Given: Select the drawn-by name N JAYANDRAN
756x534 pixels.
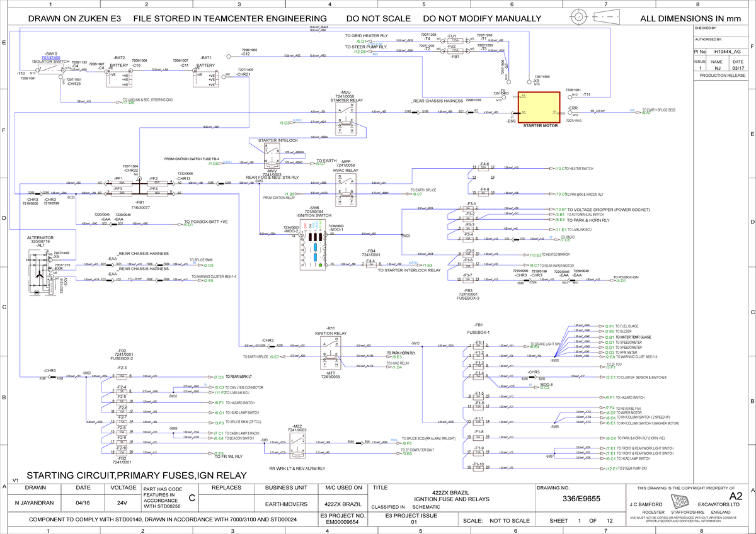Looking at the screenshot, I should [35, 504].
